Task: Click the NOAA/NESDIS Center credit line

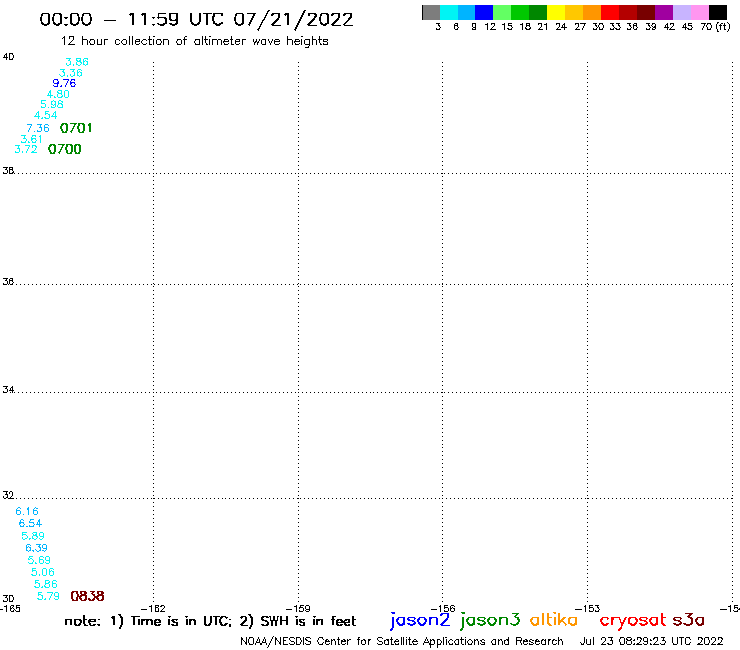Action: (402, 641)
